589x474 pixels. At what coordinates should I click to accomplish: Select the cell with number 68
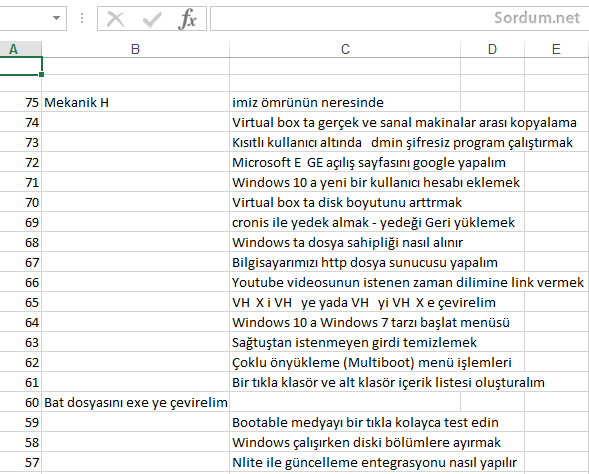21,242
